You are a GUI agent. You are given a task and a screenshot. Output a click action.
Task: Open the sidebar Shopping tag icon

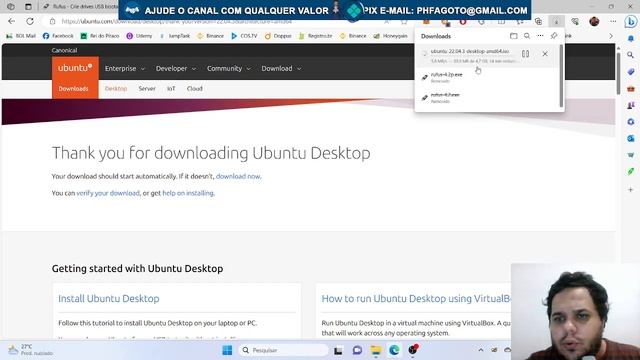[631, 71]
